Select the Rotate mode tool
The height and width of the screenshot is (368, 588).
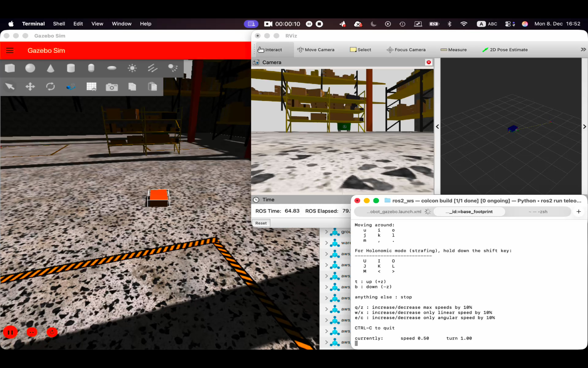pyautogui.click(x=51, y=87)
